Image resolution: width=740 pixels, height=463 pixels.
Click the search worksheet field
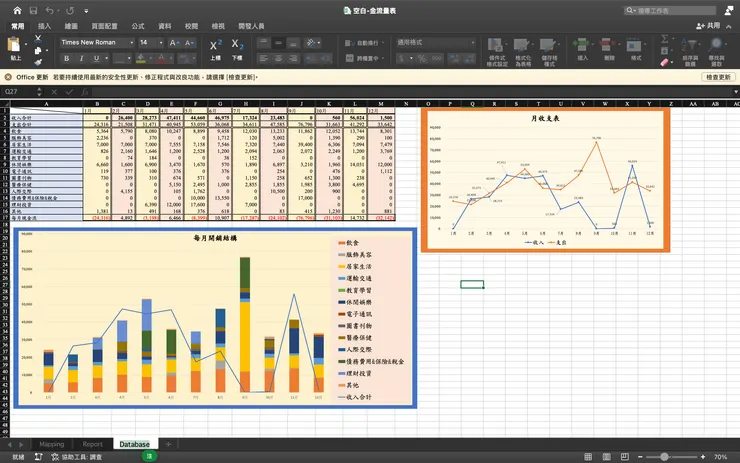coord(670,10)
